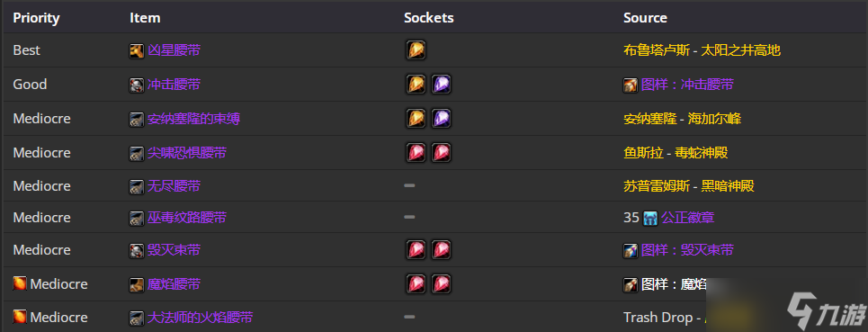Click the first red socket gem for 尖啸恐惧腰带
This screenshot has height=332, width=868.
coord(416,152)
